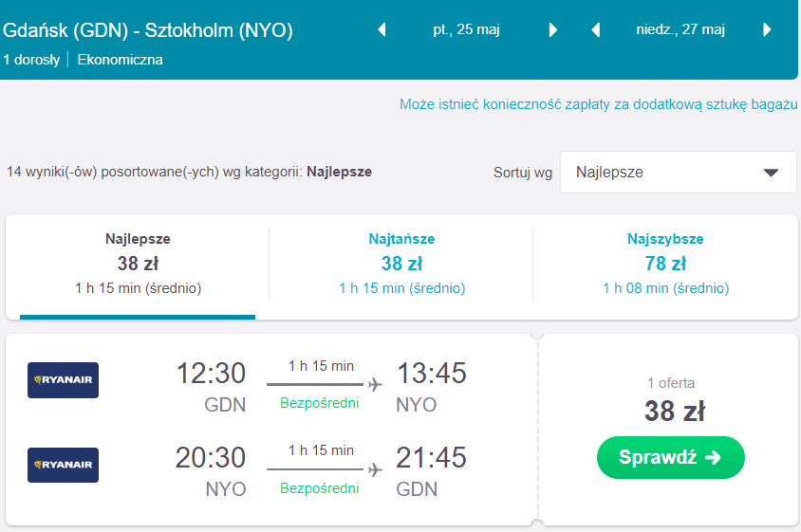Click the arrival time 13:45
The height and width of the screenshot is (532, 801).
pyautogui.click(x=432, y=373)
